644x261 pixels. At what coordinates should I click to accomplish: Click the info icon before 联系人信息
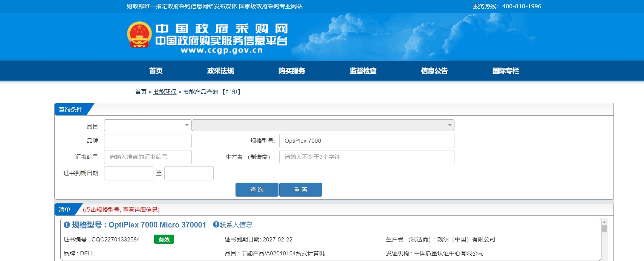click(216, 224)
